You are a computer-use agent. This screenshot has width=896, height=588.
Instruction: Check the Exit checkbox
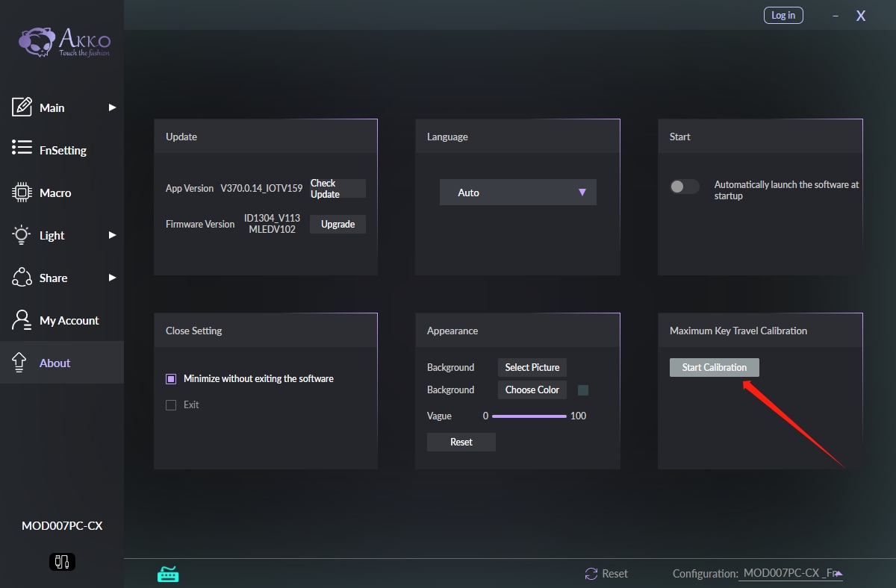171,405
